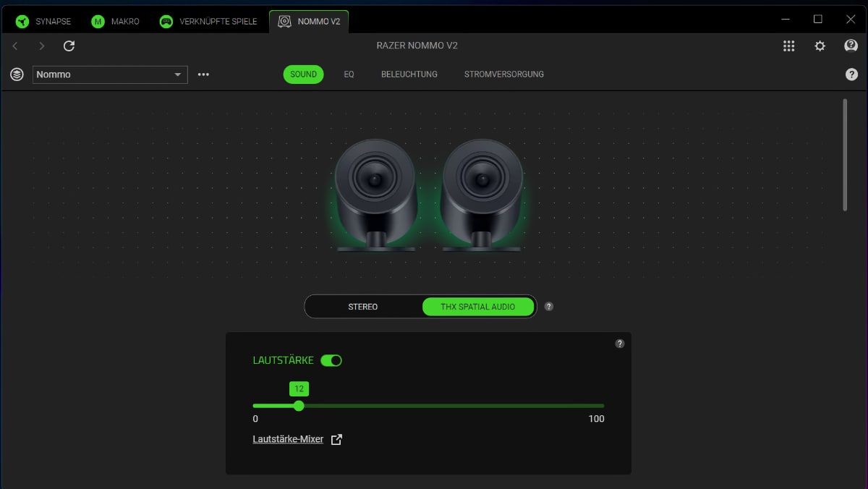Expand the Nommo profile dropdown

[x=178, y=75]
